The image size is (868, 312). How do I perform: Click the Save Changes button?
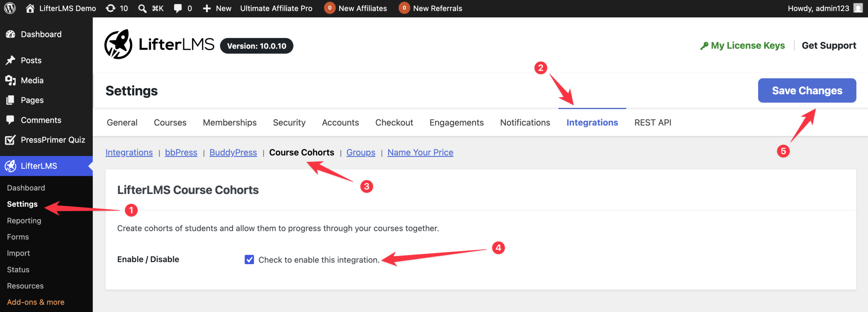coord(807,91)
